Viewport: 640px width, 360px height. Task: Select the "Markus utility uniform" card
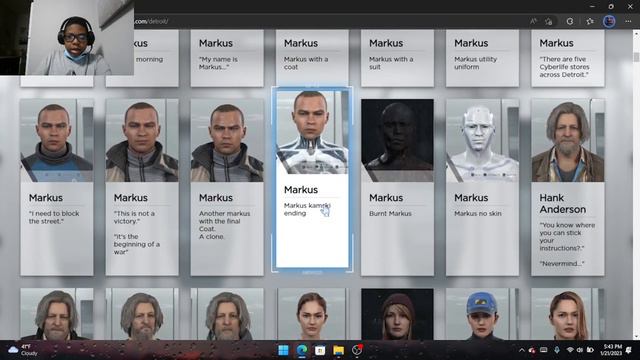(482, 58)
